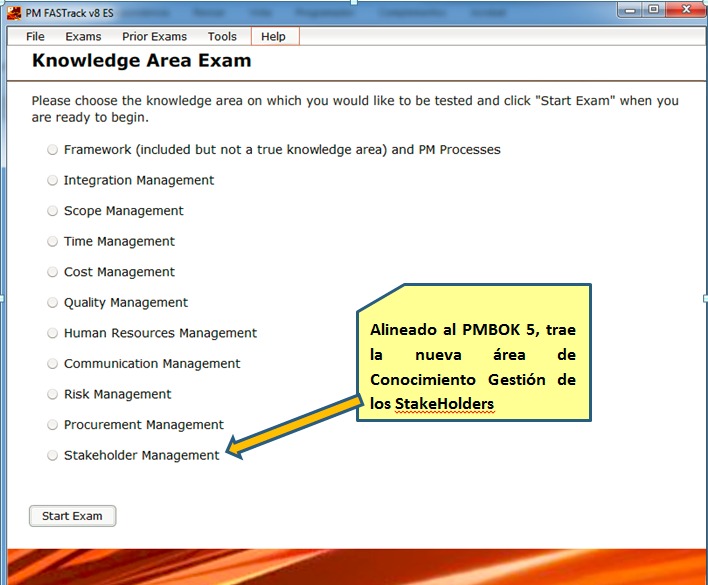
Task: Close the PM FASTrack window
Action: pyautogui.click(x=685, y=10)
